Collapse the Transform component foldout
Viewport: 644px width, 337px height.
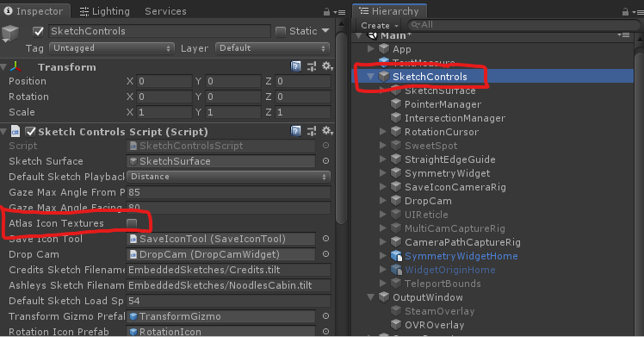click(x=3, y=67)
